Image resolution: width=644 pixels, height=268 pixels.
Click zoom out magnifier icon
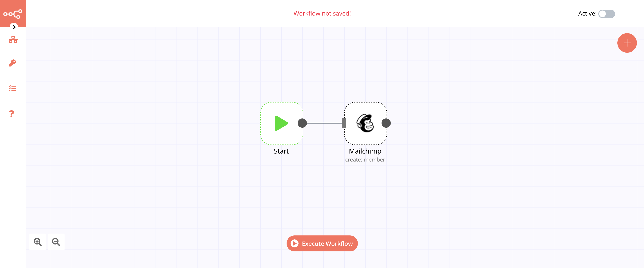(x=56, y=242)
